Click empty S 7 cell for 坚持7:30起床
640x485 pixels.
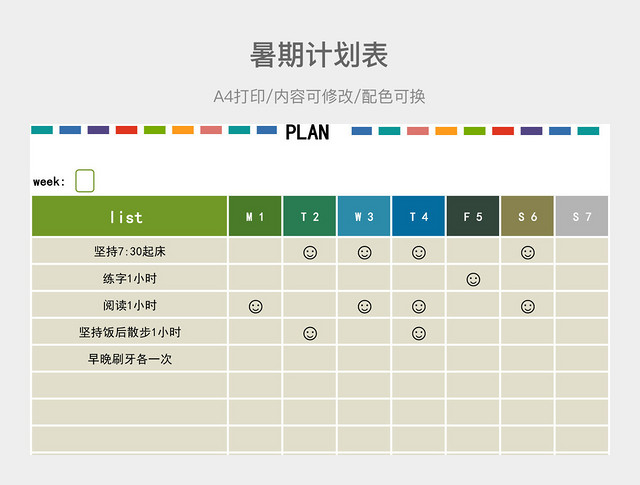[x=582, y=251]
